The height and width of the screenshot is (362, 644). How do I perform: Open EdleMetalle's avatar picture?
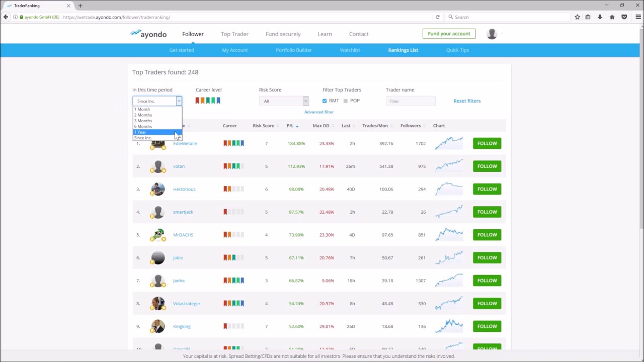[x=158, y=143]
